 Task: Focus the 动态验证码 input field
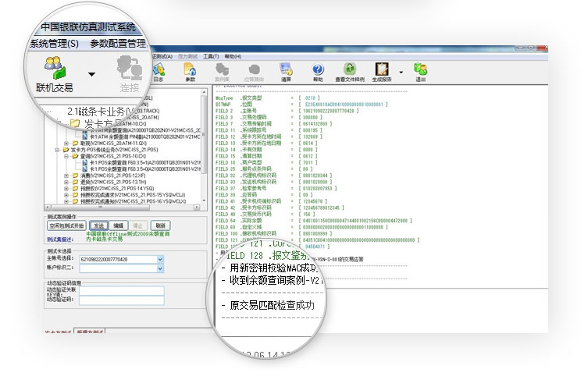click(122, 300)
